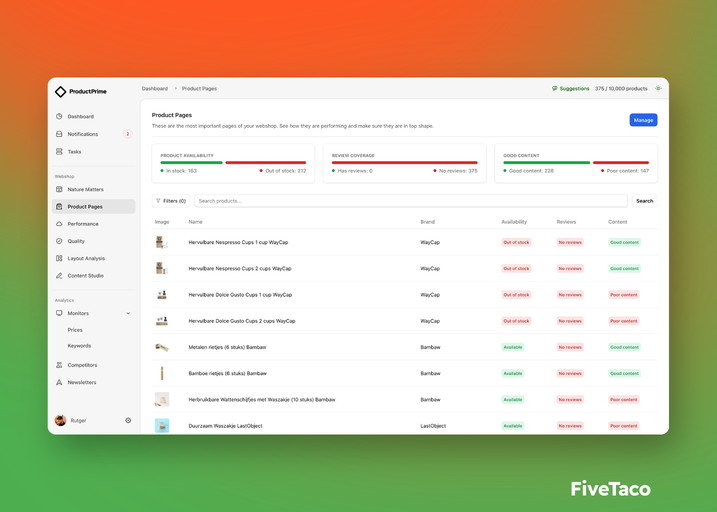Click the Suggestions link

[x=571, y=88]
